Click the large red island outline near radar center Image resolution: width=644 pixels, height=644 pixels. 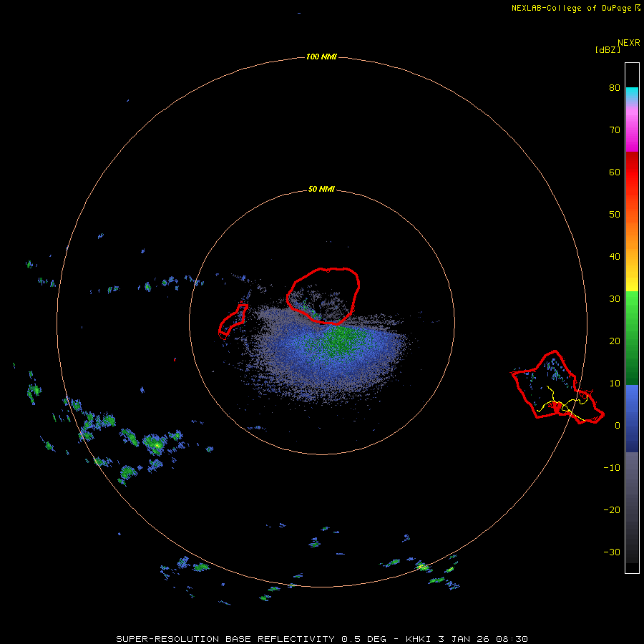[x=323, y=296]
